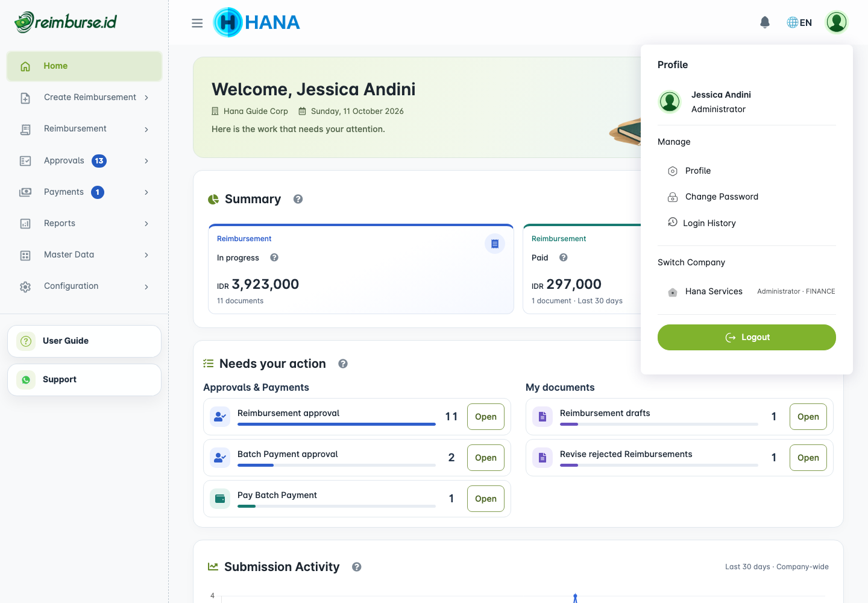Click document icon on In progress card
This screenshot has height=603, width=868.
[x=495, y=244]
